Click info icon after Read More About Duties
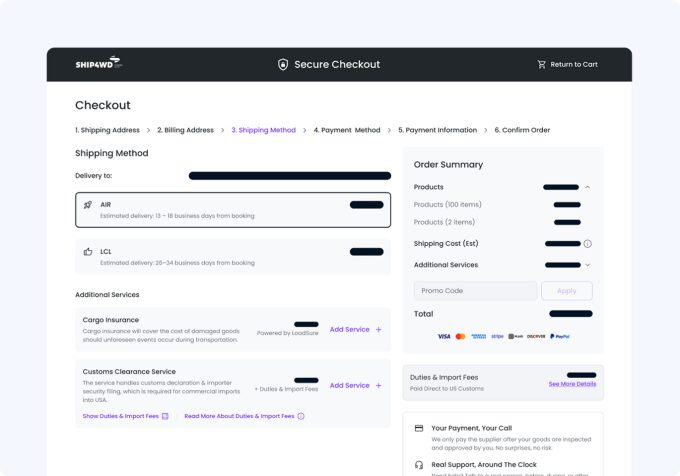Screen dimensions: 680x476 click(x=301, y=416)
